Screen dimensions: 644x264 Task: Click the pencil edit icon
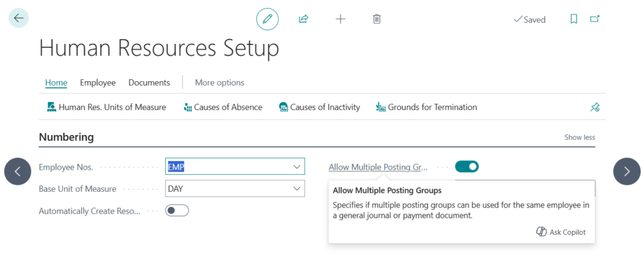[x=267, y=19]
